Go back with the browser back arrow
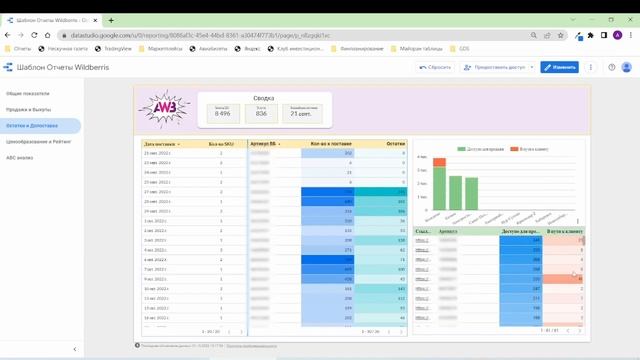Viewport: 640px width, 360px height. (8, 36)
